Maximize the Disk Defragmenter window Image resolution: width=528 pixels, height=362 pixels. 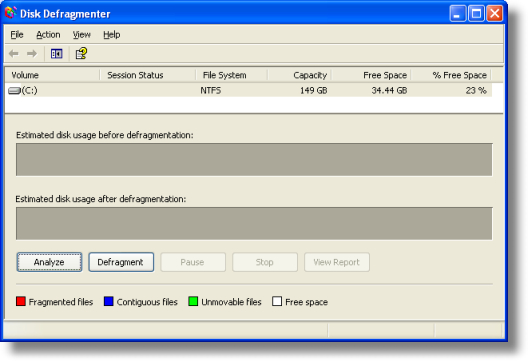(x=476, y=14)
